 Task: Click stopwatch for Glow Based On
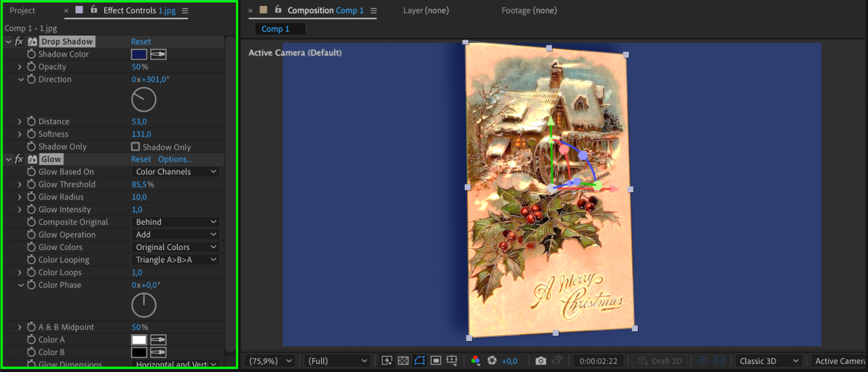tap(31, 172)
